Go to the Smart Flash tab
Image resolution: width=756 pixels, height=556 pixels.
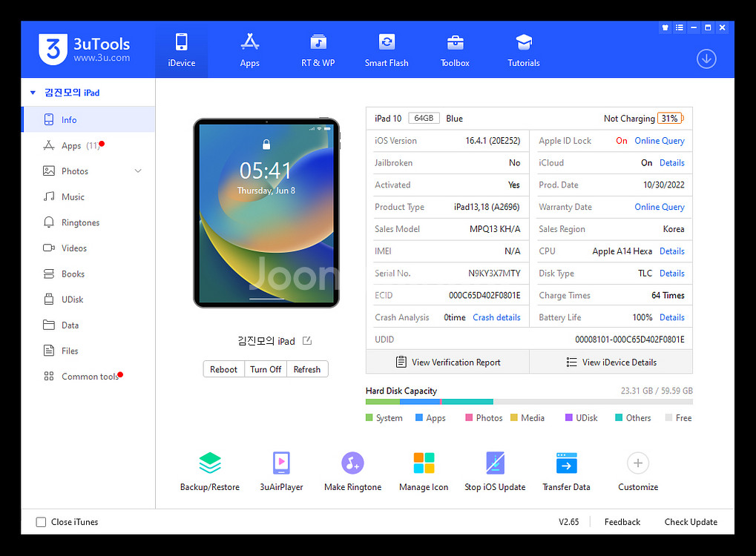[x=387, y=50]
